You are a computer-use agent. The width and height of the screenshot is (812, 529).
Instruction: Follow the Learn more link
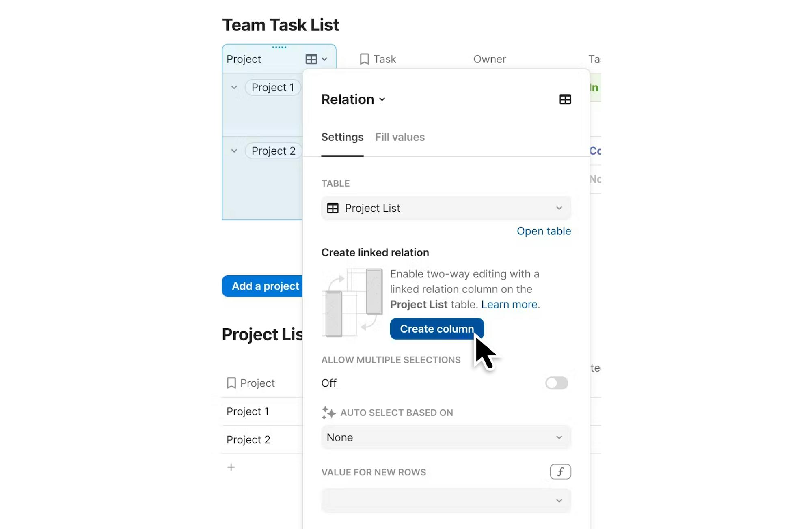click(510, 305)
